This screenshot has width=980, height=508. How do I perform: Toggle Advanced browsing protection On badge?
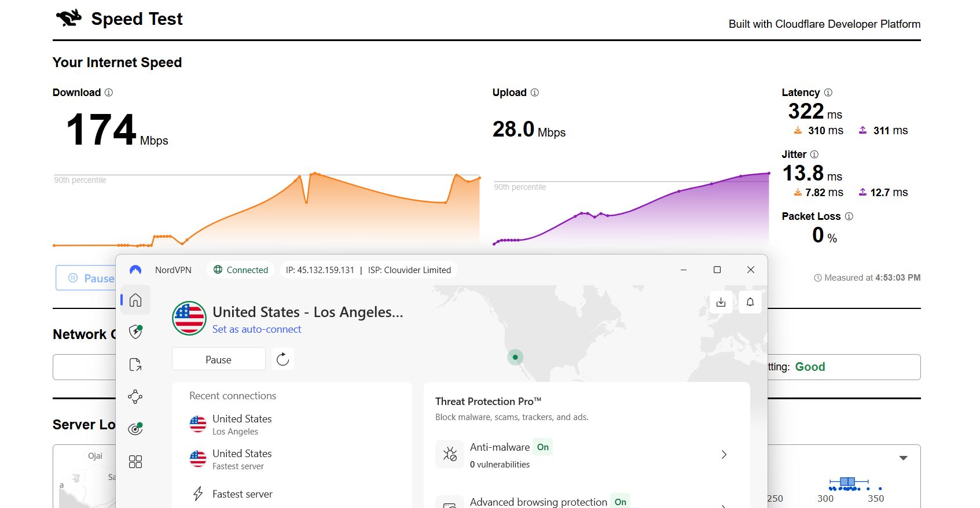tap(621, 502)
